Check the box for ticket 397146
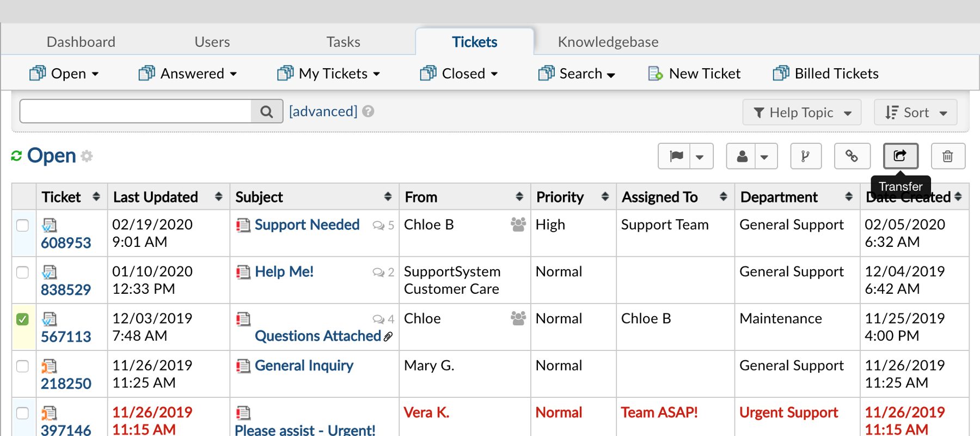This screenshot has width=980, height=436. 22,413
